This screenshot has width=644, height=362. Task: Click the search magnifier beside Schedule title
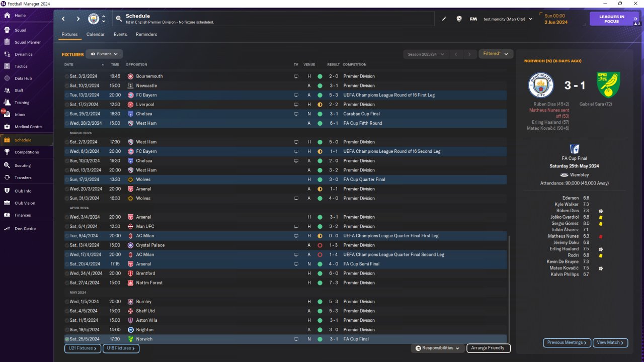(119, 19)
